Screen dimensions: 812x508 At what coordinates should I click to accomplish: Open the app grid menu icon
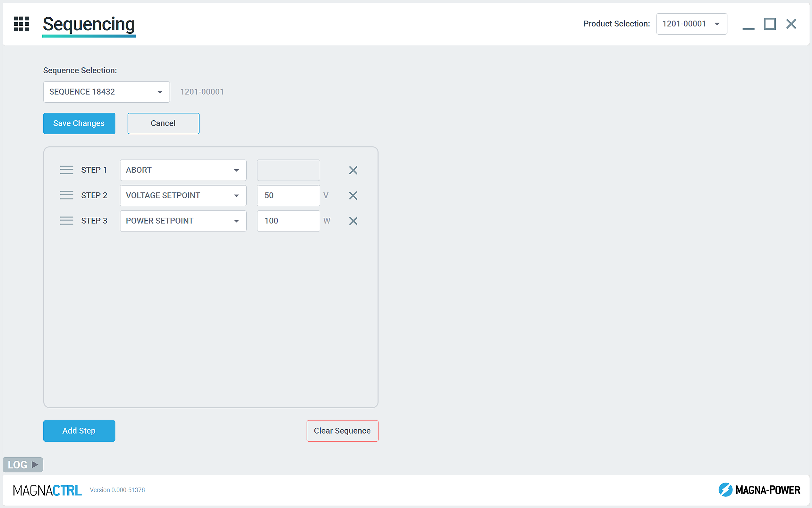(x=21, y=24)
